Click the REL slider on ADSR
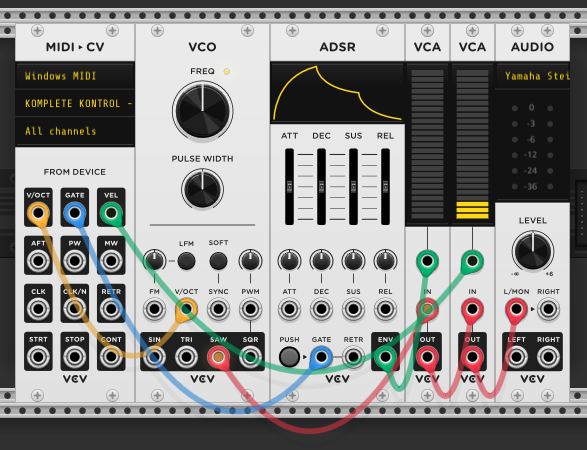The image size is (587, 450). pos(385,186)
